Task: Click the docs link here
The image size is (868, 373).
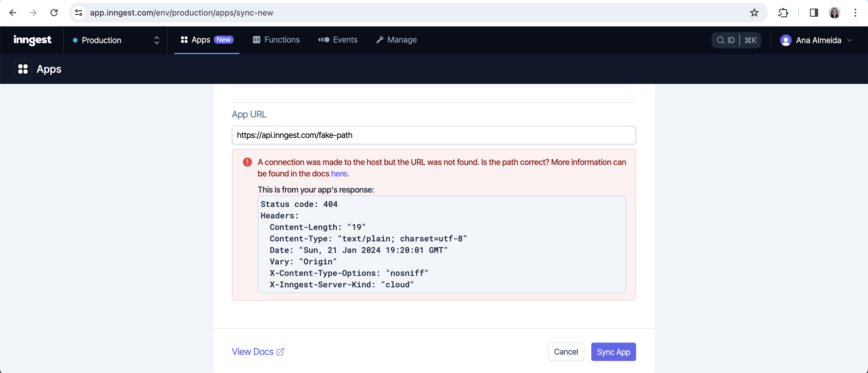Action: tap(339, 174)
